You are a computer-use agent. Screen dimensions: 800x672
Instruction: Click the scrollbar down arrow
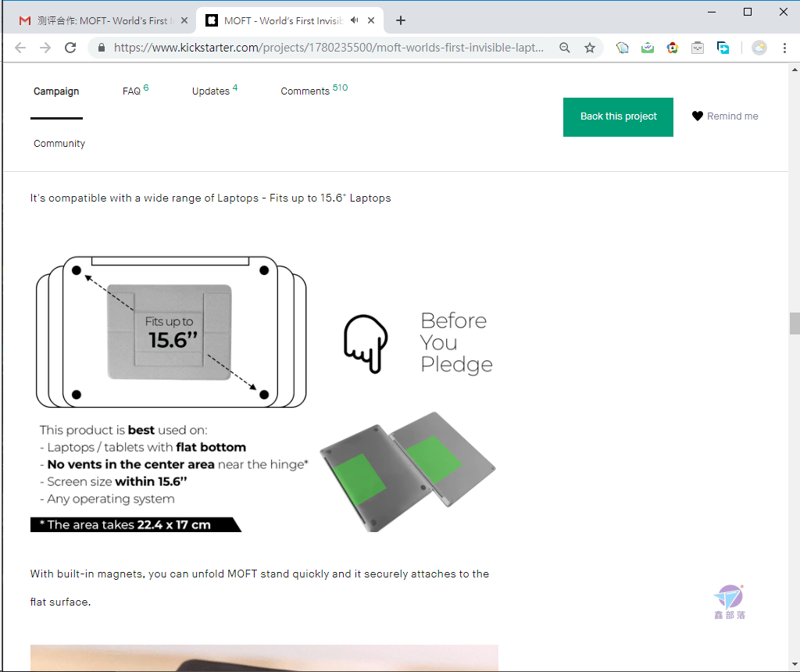(795, 664)
